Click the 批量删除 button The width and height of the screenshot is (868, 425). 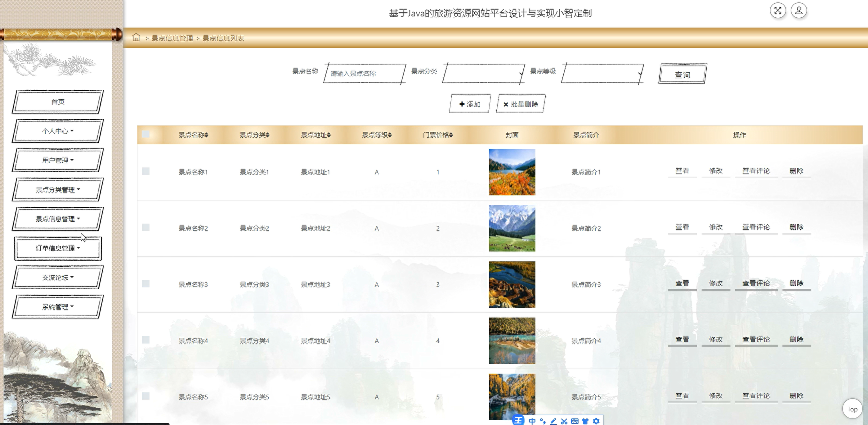[521, 104]
